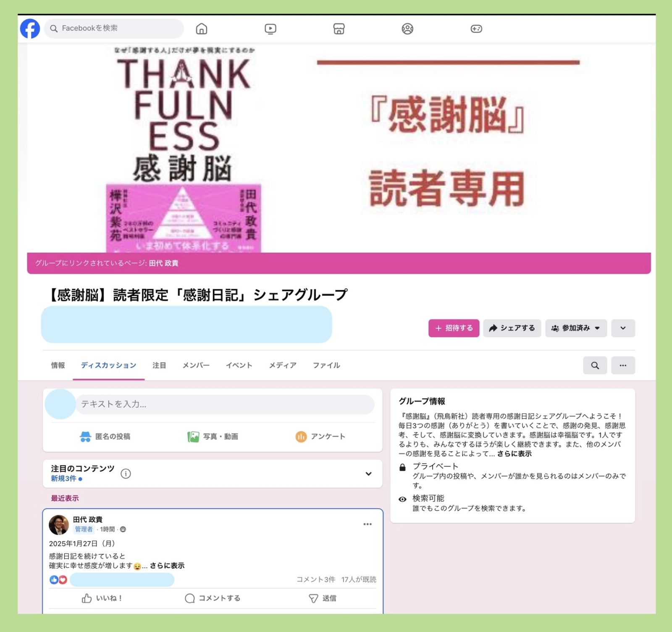
Task: Click the テキストを入力 post composer field
Action: (x=225, y=404)
